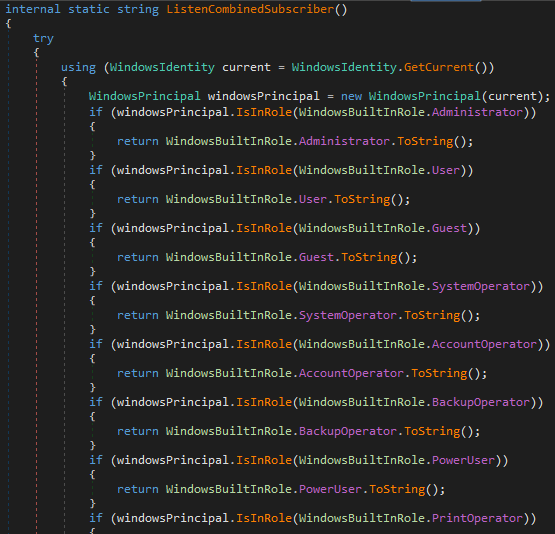Click 'PowerUser' in the return statement
The width and height of the screenshot is (555, 534).
pos(330,489)
